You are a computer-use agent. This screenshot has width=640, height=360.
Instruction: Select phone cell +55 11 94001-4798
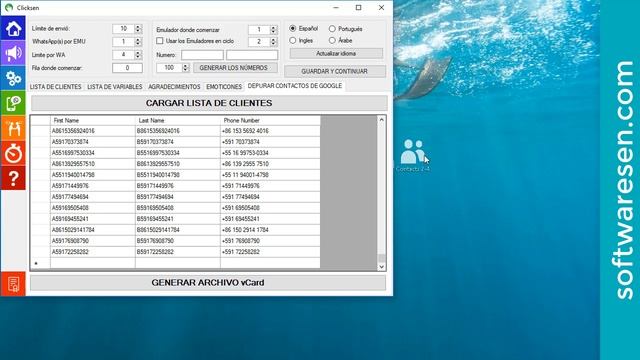270,175
